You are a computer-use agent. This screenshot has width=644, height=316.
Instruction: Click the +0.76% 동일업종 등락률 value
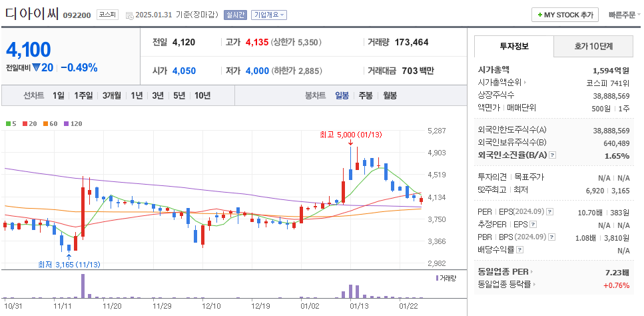616,285
